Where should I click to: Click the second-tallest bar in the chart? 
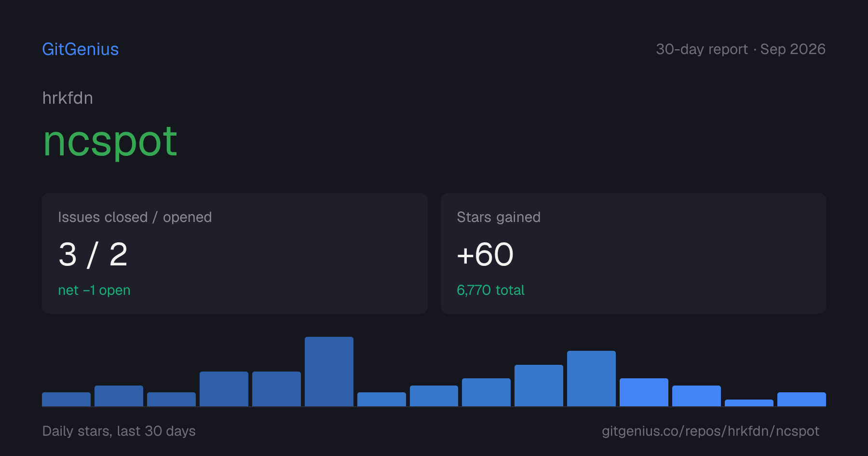click(591, 378)
